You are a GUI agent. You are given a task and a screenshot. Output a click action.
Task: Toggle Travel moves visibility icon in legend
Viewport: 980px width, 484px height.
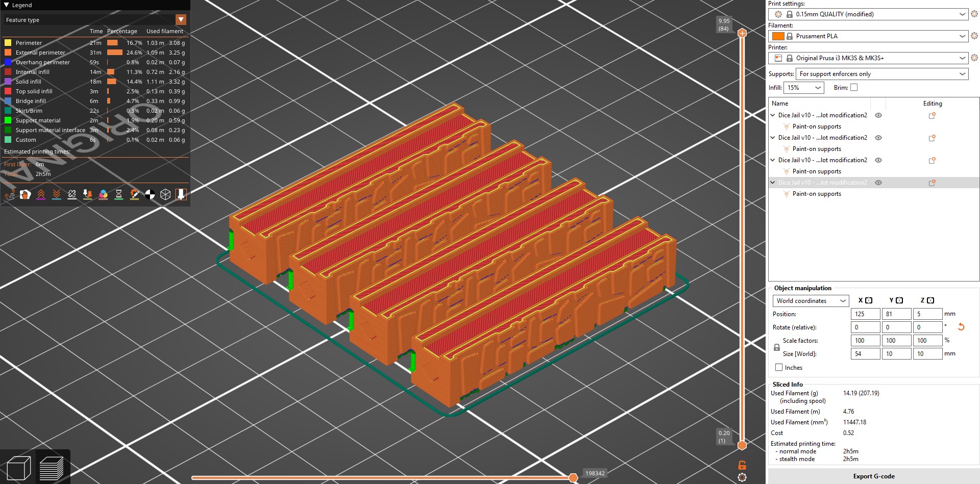(x=9, y=194)
